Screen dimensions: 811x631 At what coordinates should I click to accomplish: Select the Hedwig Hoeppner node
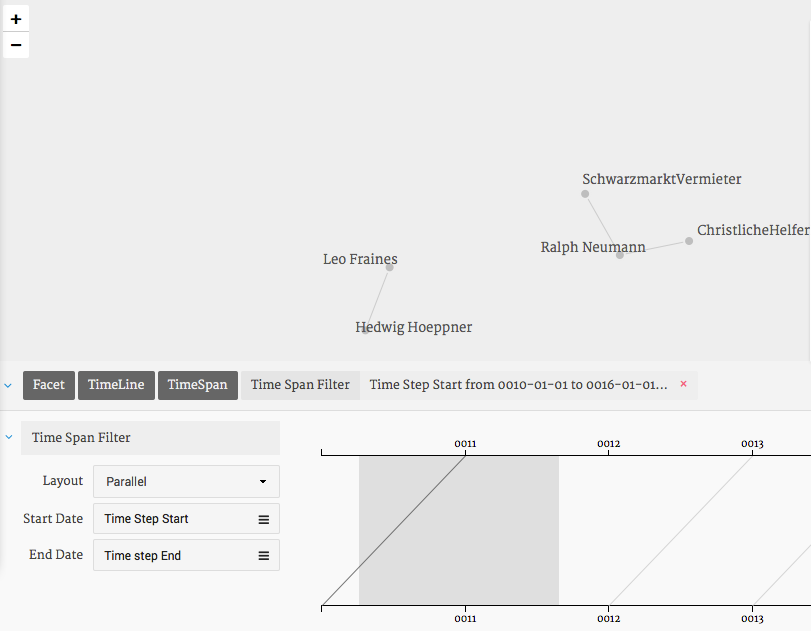coord(364,328)
